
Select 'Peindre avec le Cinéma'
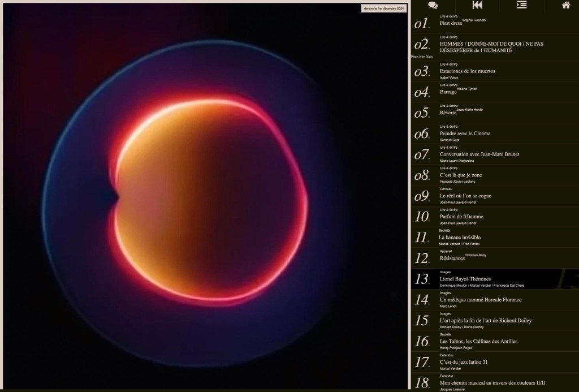(465, 133)
